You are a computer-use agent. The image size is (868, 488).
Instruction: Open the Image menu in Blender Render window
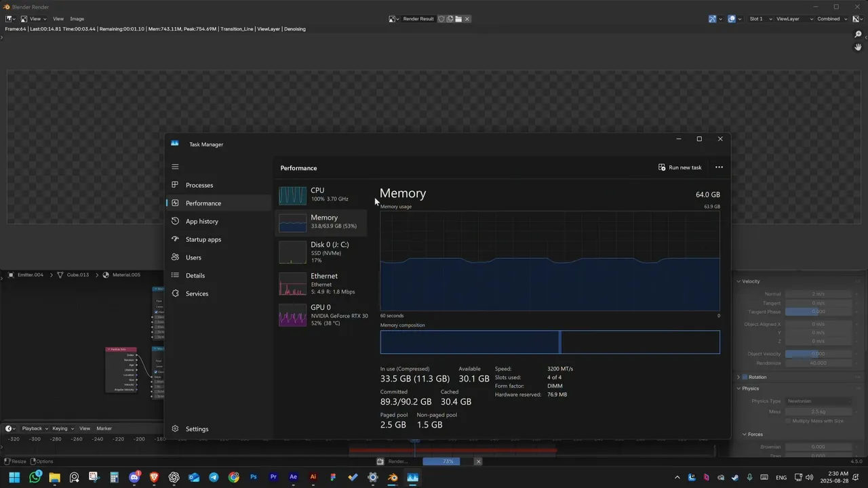click(x=77, y=19)
